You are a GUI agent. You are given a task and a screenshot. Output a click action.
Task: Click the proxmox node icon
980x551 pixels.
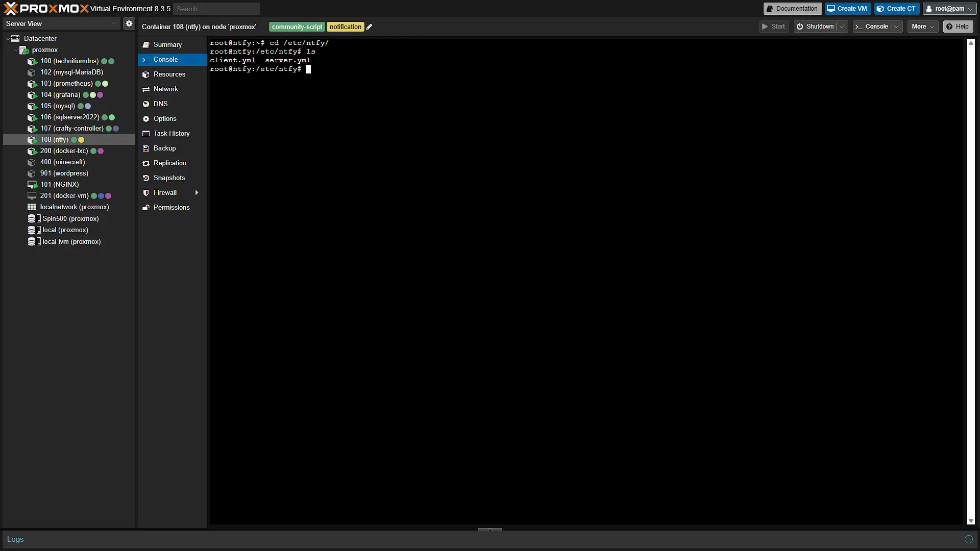[23, 50]
